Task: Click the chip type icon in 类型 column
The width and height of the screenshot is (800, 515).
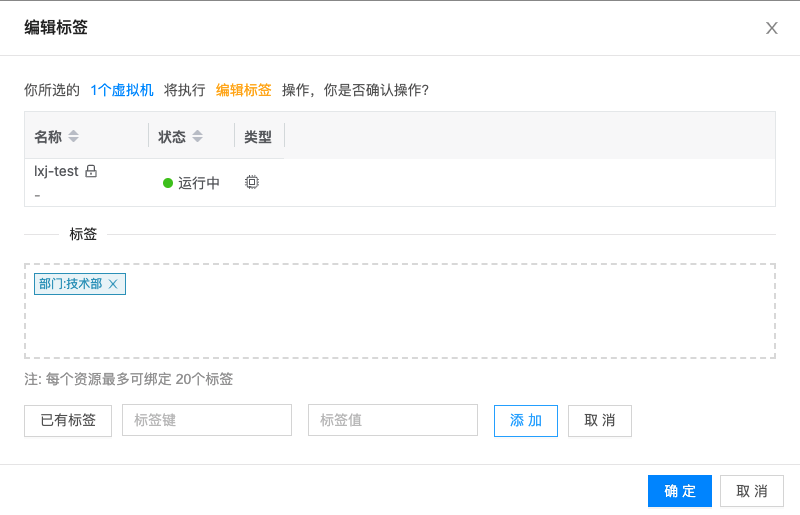Action: [252, 182]
